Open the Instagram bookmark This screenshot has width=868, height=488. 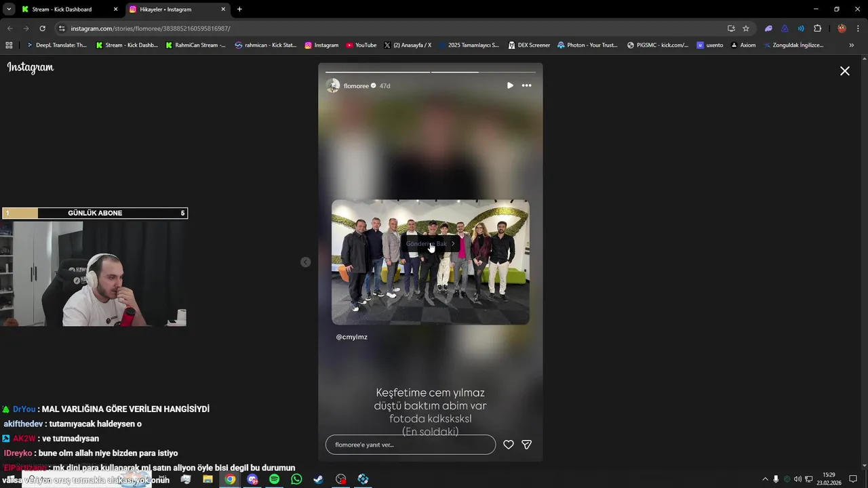click(x=321, y=45)
